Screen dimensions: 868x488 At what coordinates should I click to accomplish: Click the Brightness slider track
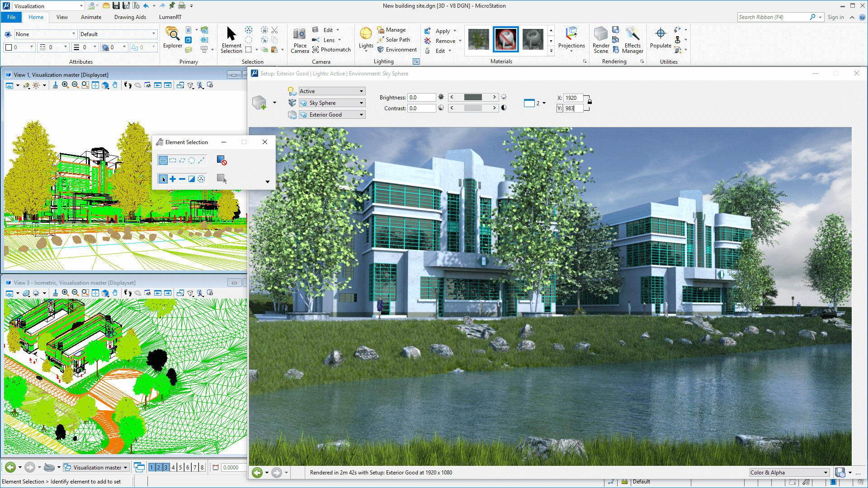pyautogui.click(x=473, y=97)
